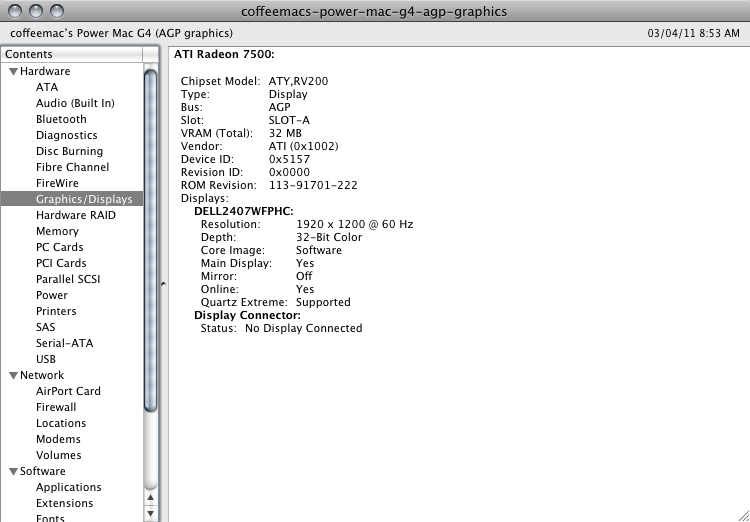Click the window title coffeemacs-power-mac-g4-agp-graphics

pyautogui.click(x=374, y=11)
